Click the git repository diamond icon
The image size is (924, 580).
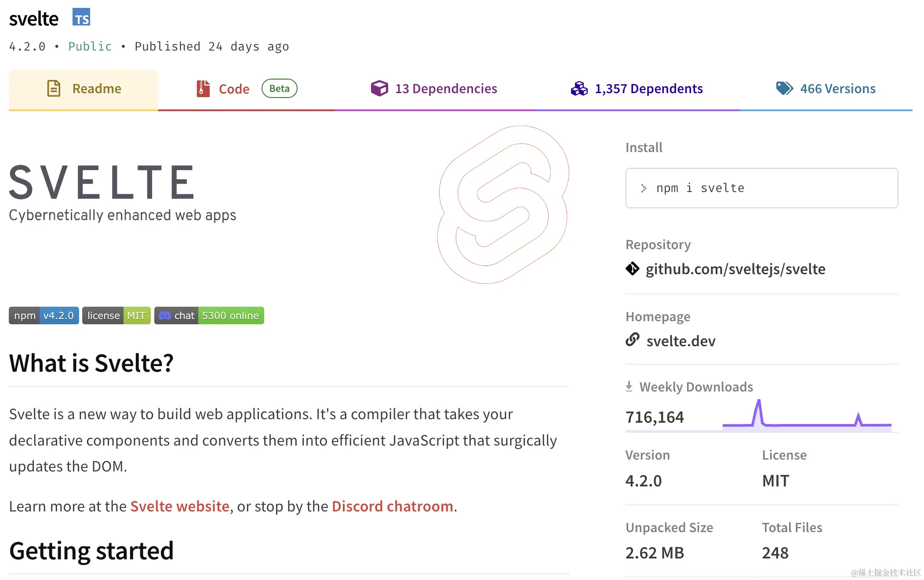coord(632,268)
